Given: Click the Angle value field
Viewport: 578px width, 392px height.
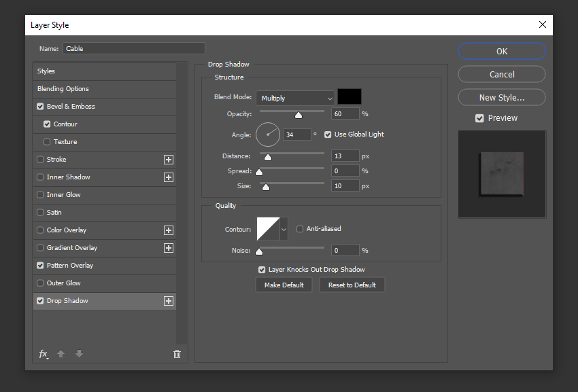Looking at the screenshot, I should [297, 135].
